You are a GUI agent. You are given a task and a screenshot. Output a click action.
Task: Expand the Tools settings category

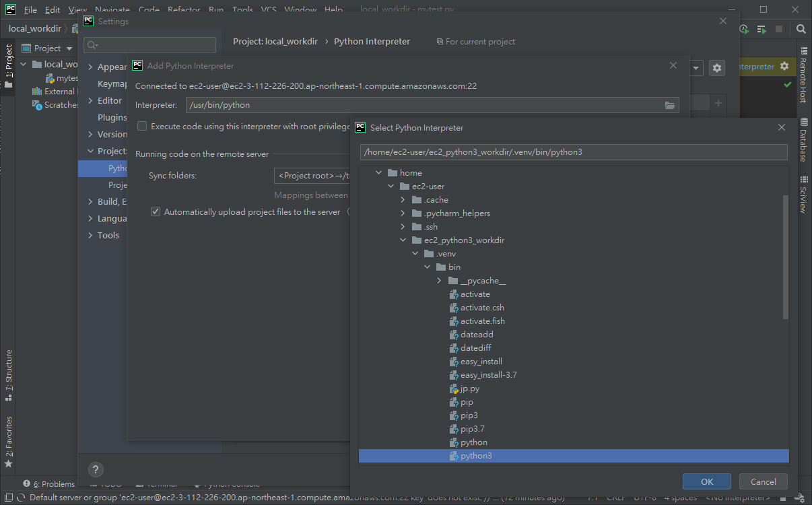pyautogui.click(x=91, y=236)
